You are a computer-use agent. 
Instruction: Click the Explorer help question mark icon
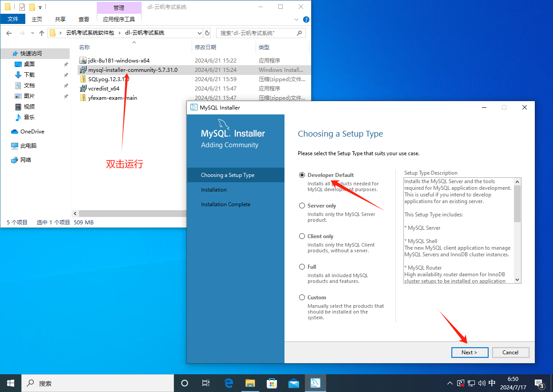tap(306, 20)
